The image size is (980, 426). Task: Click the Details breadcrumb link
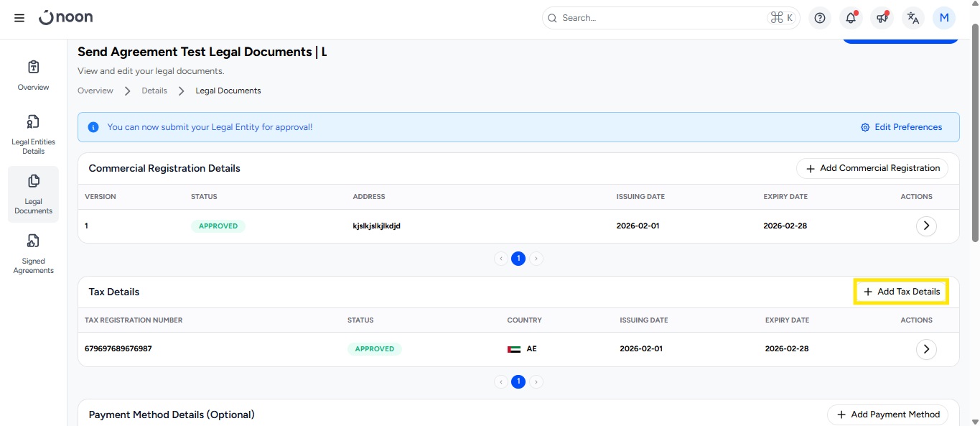[154, 91]
